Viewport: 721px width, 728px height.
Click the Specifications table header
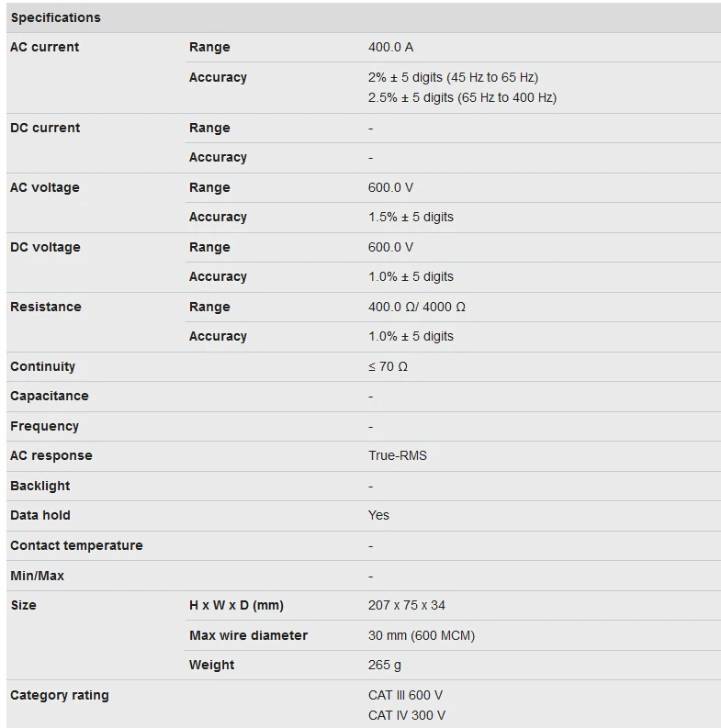[x=56, y=17]
